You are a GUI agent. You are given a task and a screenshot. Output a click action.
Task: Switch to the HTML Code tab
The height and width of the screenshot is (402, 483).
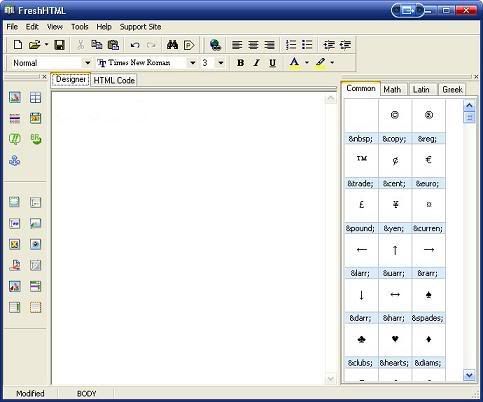(114, 80)
